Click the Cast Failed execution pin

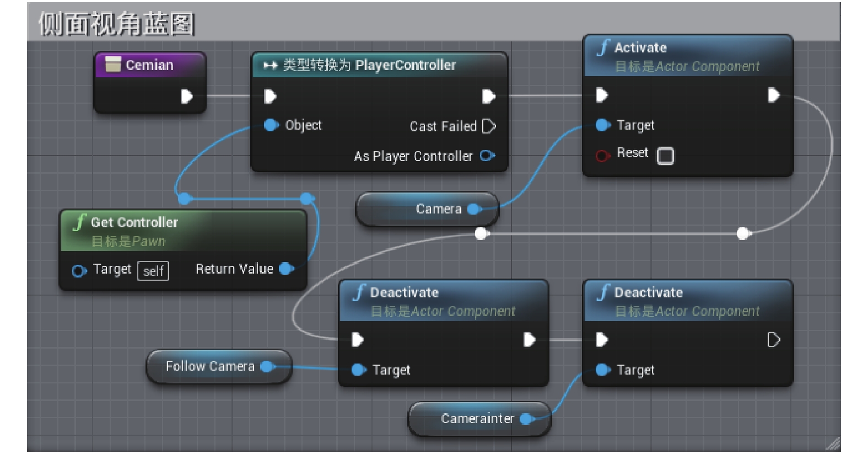coord(489,126)
